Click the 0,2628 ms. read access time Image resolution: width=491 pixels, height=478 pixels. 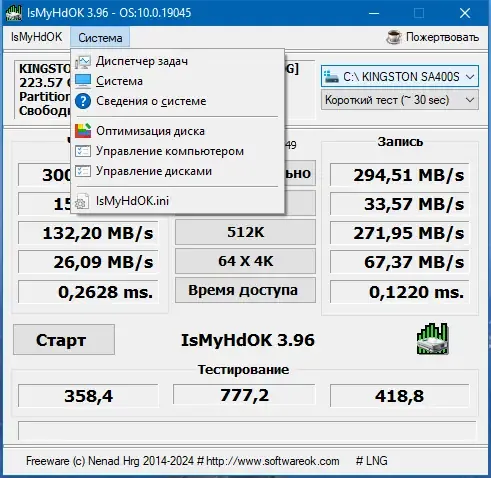click(88, 292)
